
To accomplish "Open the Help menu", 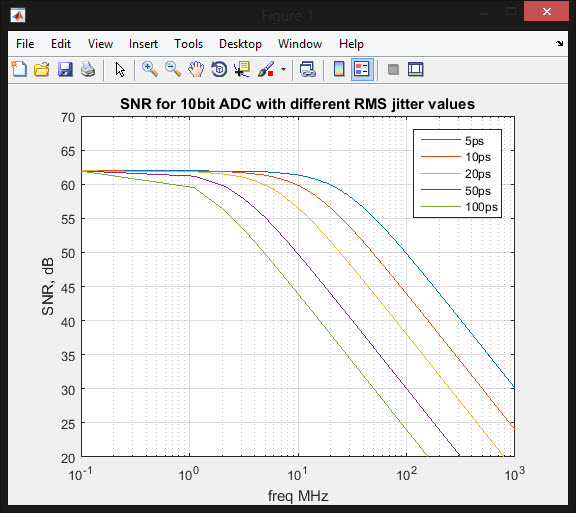I will click(351, 44).
